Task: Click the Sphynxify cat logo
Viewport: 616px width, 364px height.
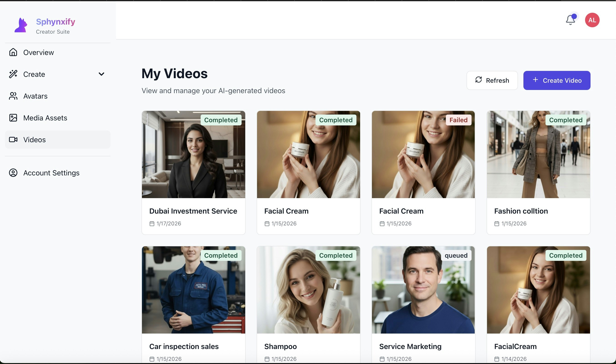Action: coord(21,25)
